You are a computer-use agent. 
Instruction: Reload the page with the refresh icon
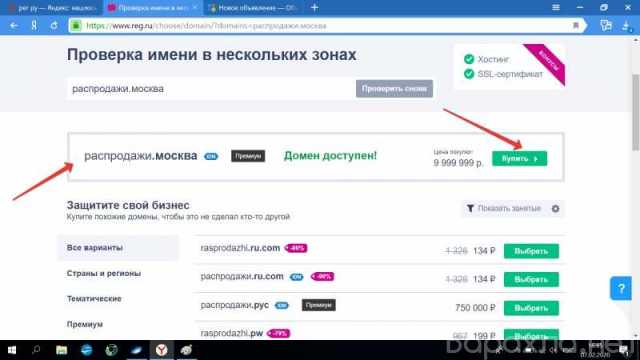click(54, 26)
